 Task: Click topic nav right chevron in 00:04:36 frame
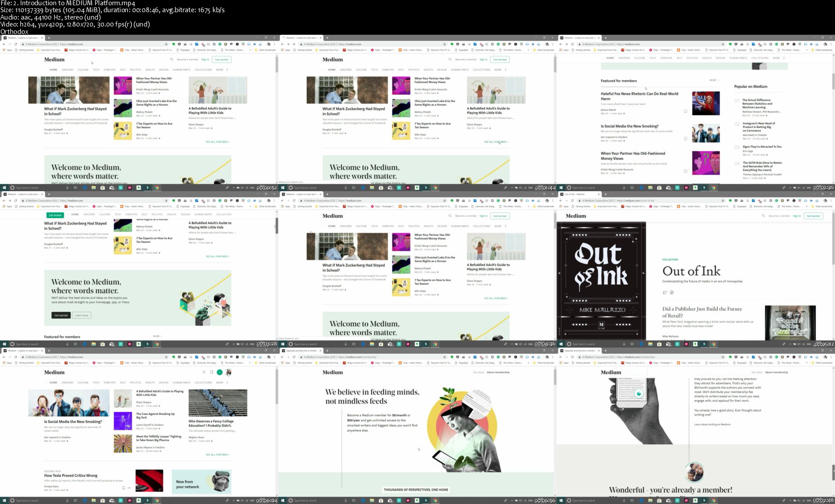click(505, 226)
